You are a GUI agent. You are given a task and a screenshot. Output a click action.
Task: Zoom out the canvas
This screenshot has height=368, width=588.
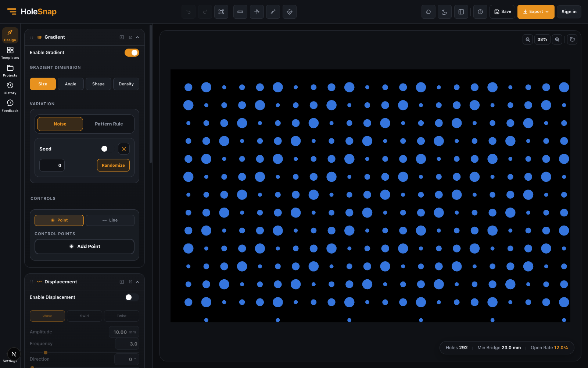coord(528,39)
